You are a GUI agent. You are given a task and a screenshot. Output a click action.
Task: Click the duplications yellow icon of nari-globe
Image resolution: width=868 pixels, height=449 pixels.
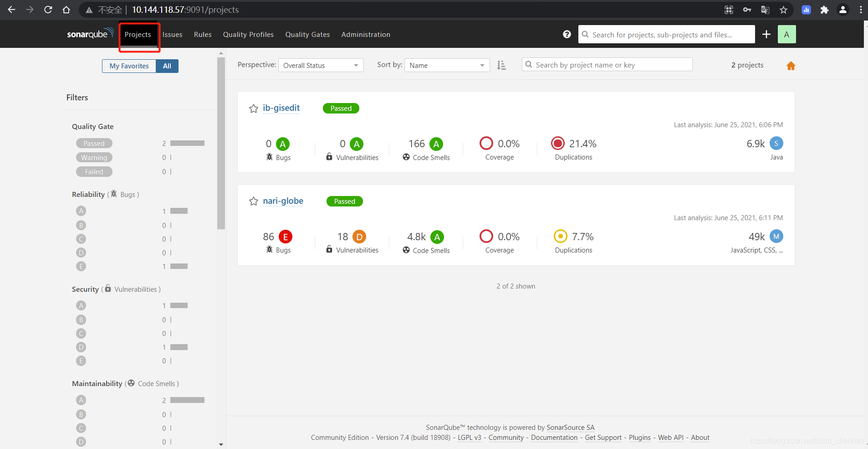pyautogui.click(x=561, y=236)
